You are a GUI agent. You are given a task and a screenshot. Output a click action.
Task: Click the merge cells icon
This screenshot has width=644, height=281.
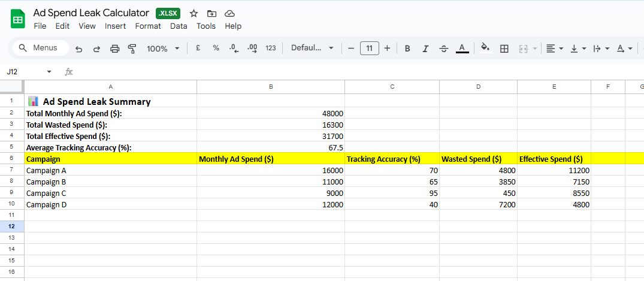coord(523,49)
